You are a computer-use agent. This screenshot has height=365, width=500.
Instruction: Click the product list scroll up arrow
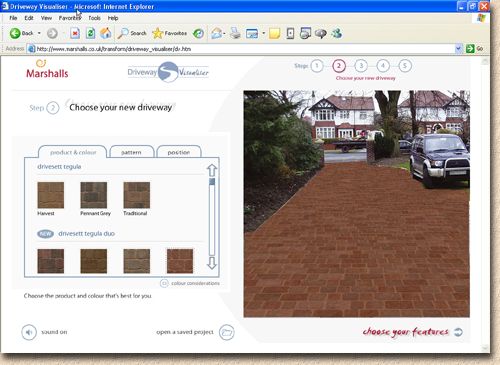pos(212,170)
